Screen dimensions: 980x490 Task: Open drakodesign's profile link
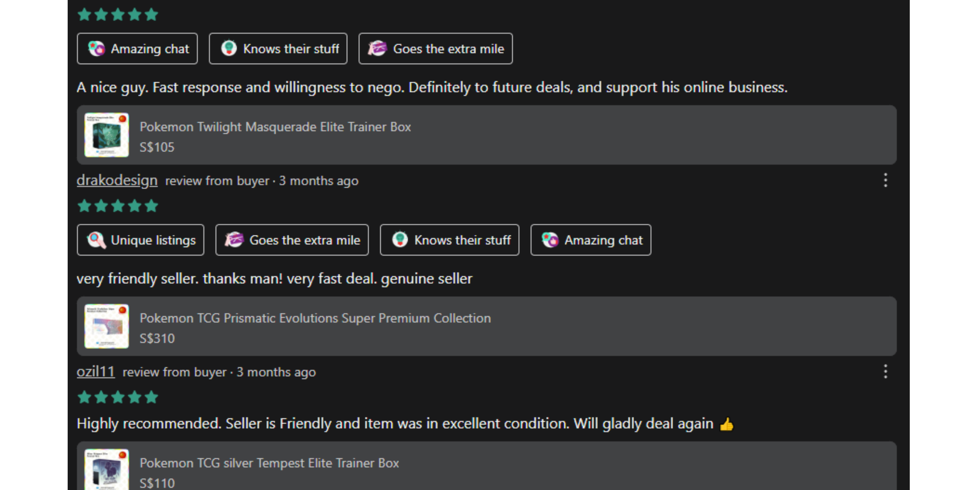click(x=117, y=180)
